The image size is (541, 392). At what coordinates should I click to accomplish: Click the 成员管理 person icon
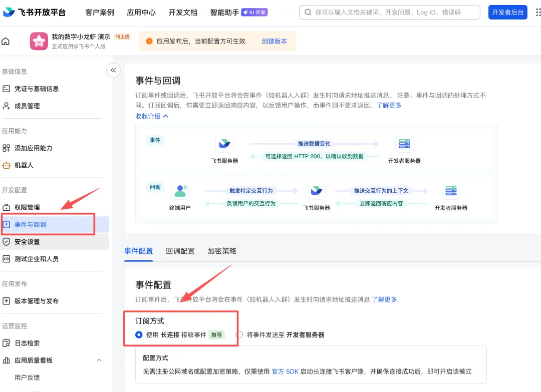tap(6, 106)
